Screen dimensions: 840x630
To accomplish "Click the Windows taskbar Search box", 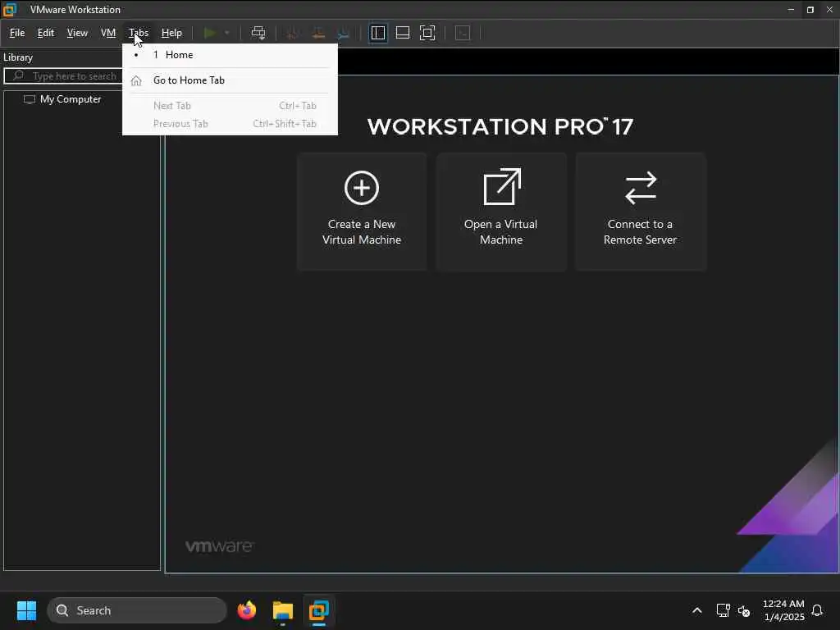I will click(137, 610).
